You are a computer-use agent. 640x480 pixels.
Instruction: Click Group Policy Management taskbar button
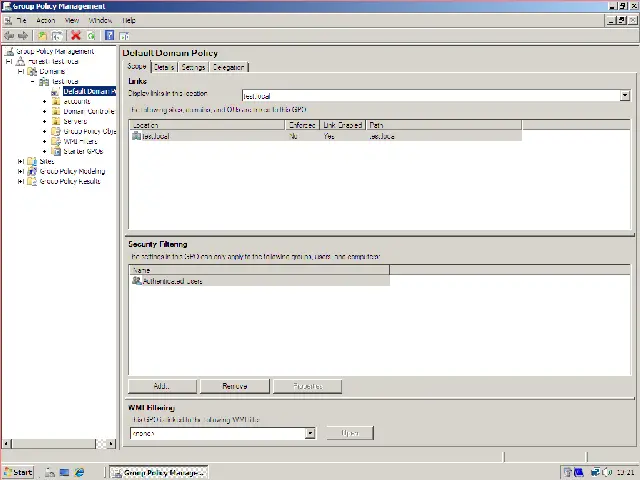click(x=159, y=473)
